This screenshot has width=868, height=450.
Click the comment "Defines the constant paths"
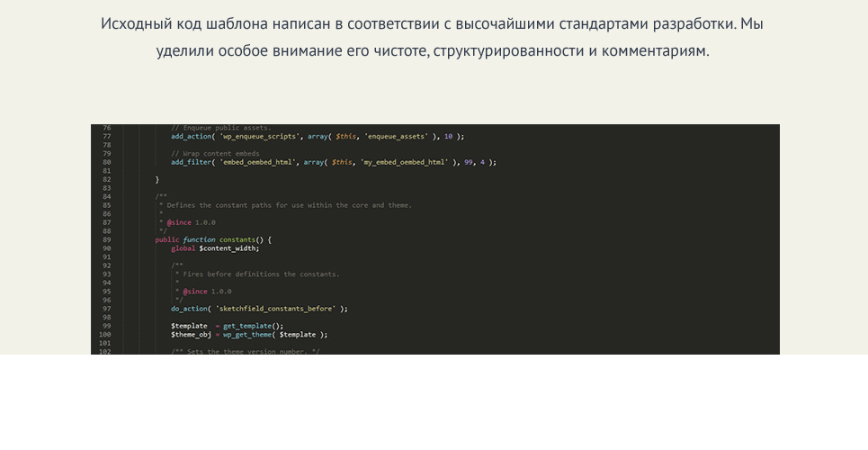[x=289, y=205]
